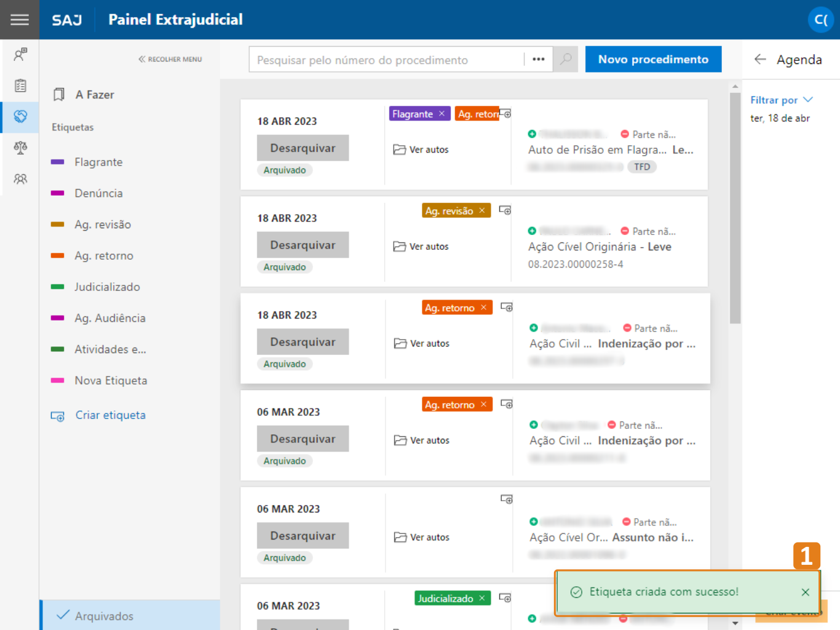
Task: Remove Judicializado tag from last card
Action: [482, 598]
